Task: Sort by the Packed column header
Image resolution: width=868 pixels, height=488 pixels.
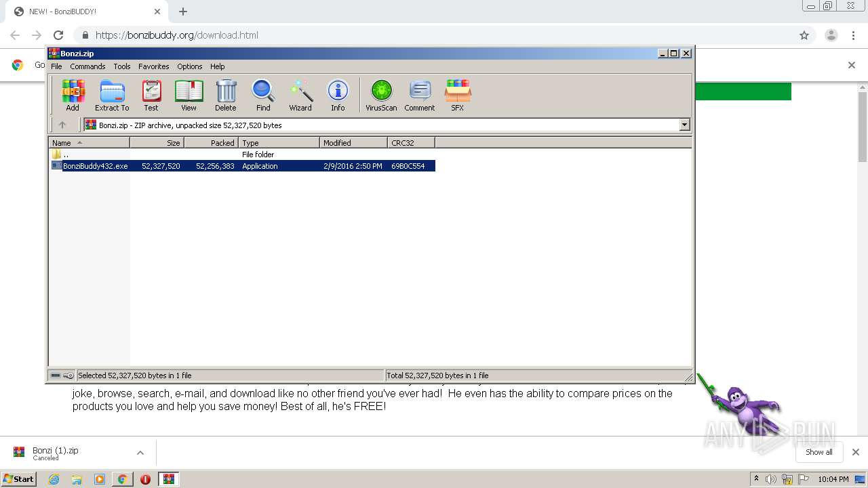Action: 211,143
